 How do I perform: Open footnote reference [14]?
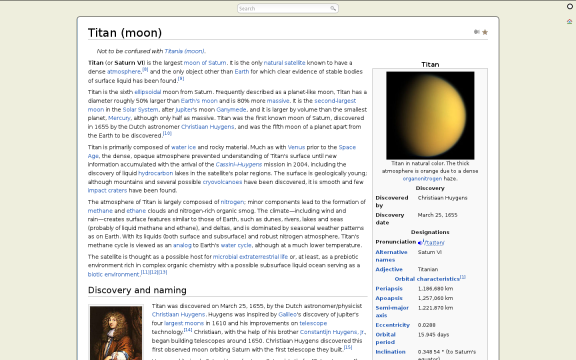pyautogui.click(x=188, y=330)
